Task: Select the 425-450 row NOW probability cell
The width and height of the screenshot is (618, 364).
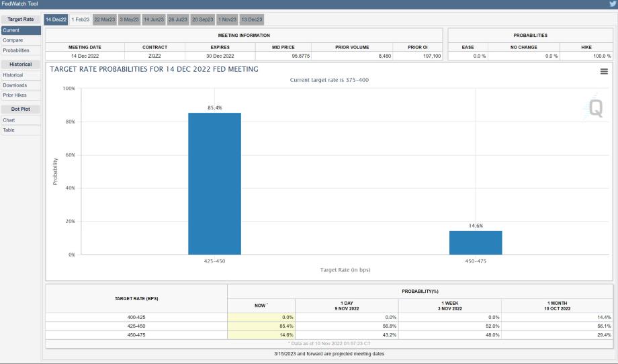Action: tap(261, 326)
